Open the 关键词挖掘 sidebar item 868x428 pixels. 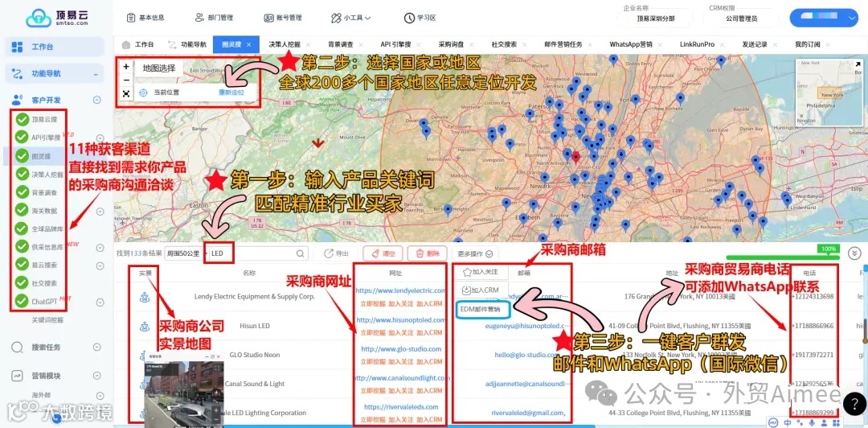click(47, 320)
